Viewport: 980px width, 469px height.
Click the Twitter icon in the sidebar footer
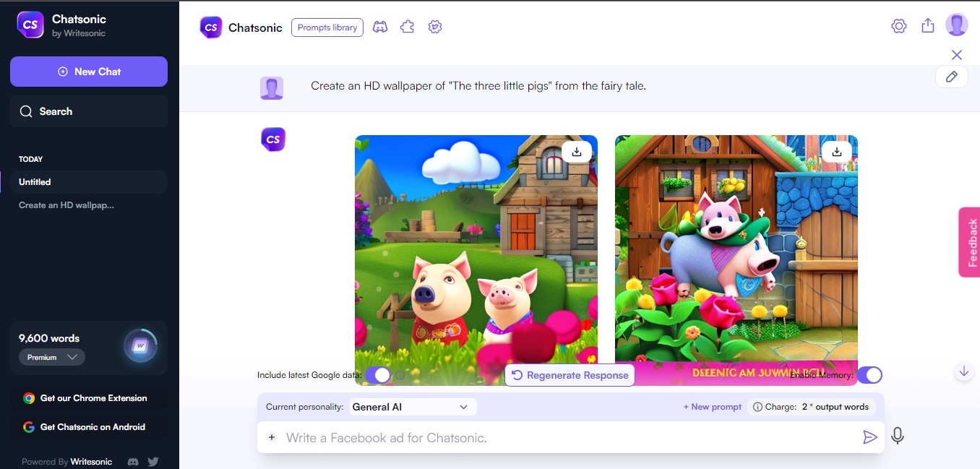pyautogui.click(x=153, y=462)
